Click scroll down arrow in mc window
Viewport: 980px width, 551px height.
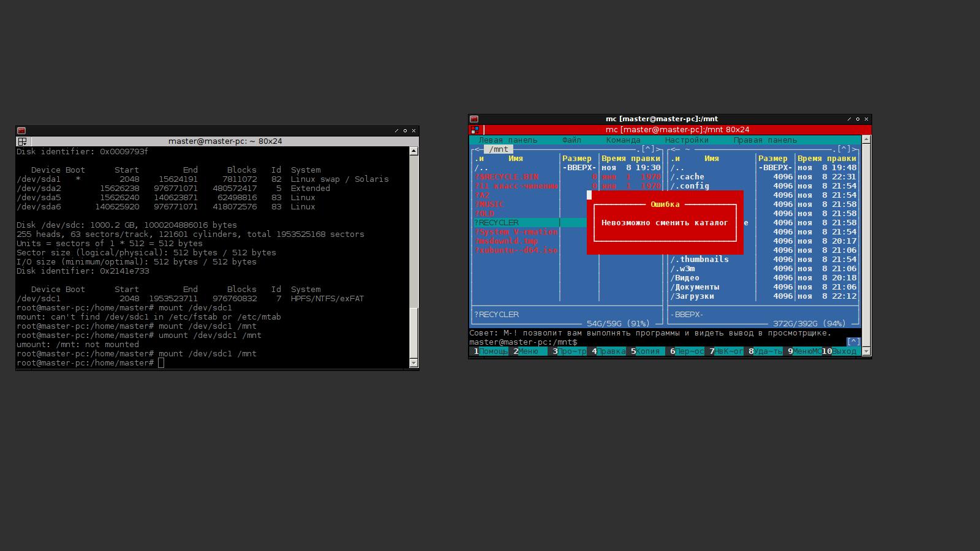(x=866, y=351)
